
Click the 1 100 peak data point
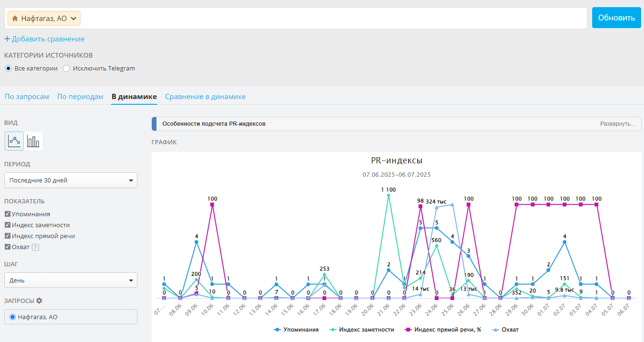tap(389, 195)
